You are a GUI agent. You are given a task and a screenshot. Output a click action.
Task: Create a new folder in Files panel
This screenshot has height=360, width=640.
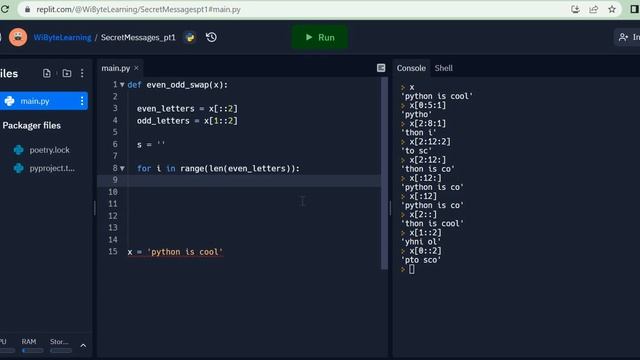(67, 73)
